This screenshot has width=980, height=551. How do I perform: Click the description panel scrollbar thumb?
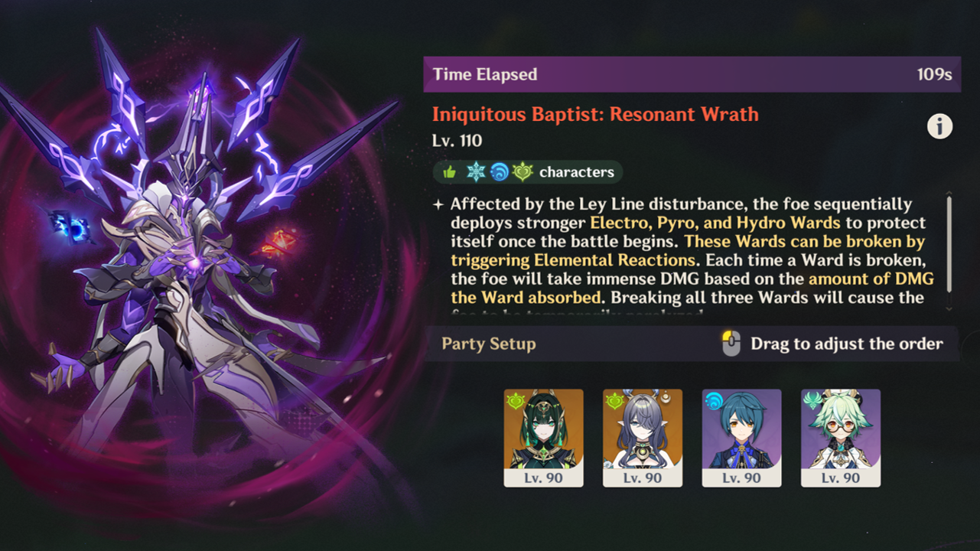coord(949,245)
